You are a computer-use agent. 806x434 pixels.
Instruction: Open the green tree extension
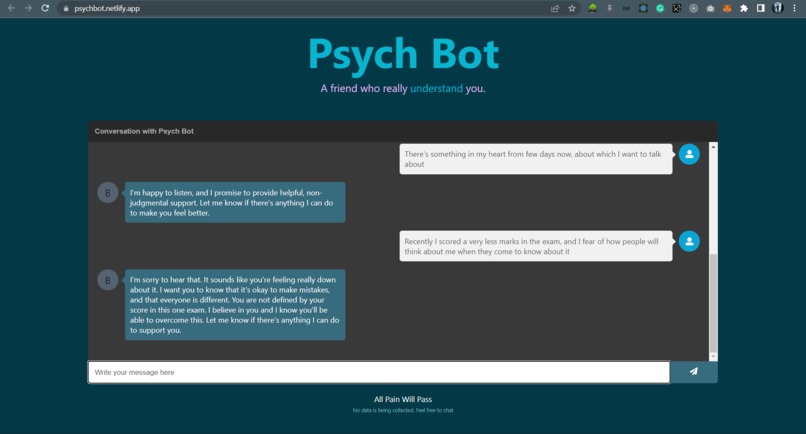[593, 8]
